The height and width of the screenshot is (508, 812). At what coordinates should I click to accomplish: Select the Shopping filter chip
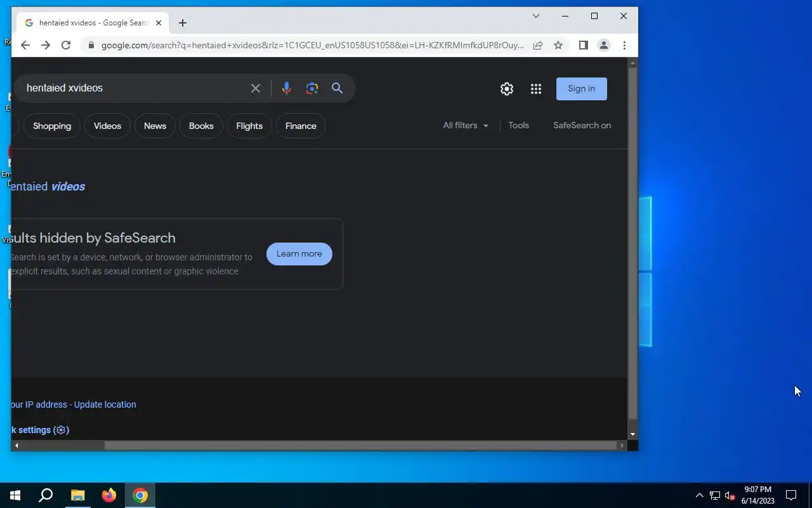[x=52, y=126]
